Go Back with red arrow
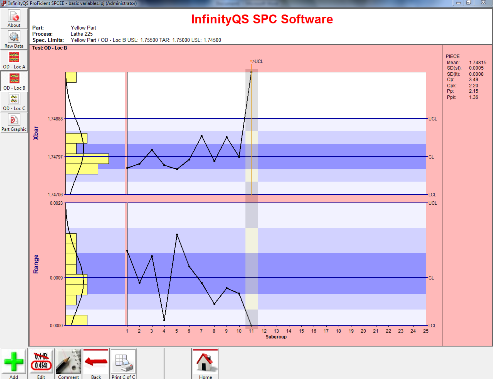Viewport: 493px width, 379px height. tap(96, 364)
